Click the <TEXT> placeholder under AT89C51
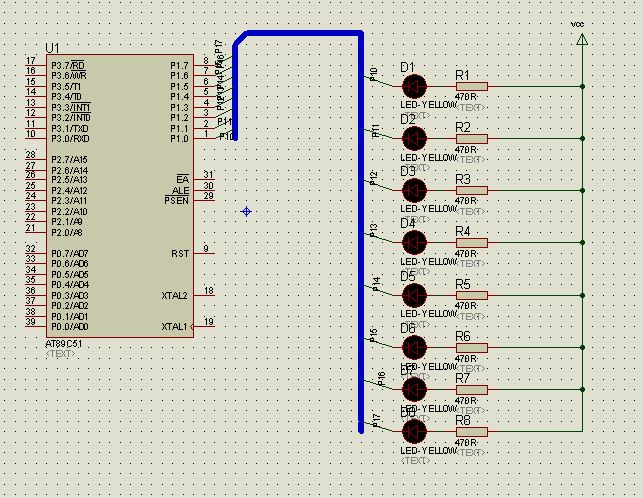The image size is (643, 498). tap(60, 354)
